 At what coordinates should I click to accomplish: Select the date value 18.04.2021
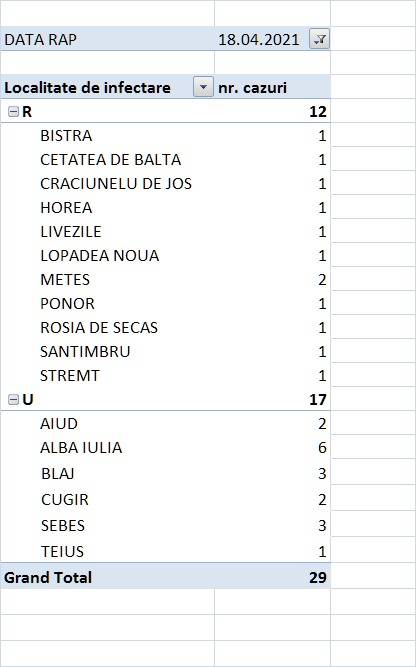coord(259,40)
